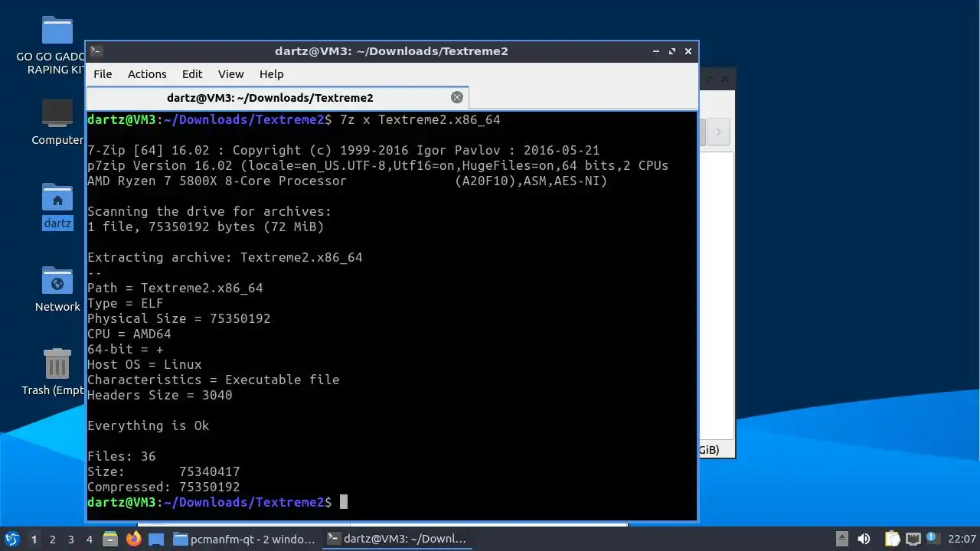980x551 pixels.
Task: Switch to workspace 3
Action: pos(70,539)
